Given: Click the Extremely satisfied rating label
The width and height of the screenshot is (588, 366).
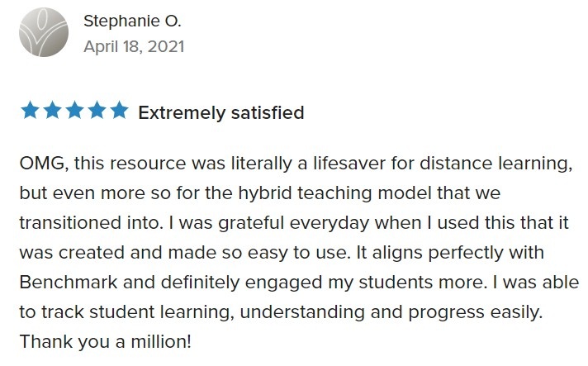Looking at the screenshot, I should coord(221,113).
